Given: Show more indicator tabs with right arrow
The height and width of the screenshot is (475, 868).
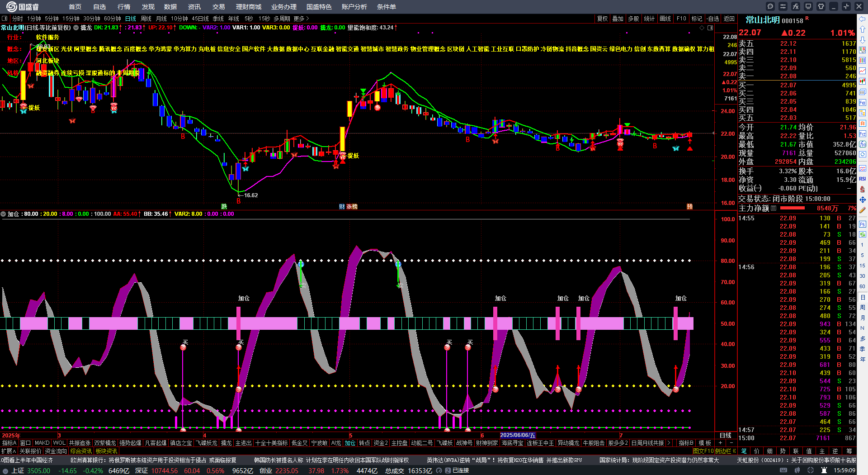Looking at the screenshot, I should (669, 443).
